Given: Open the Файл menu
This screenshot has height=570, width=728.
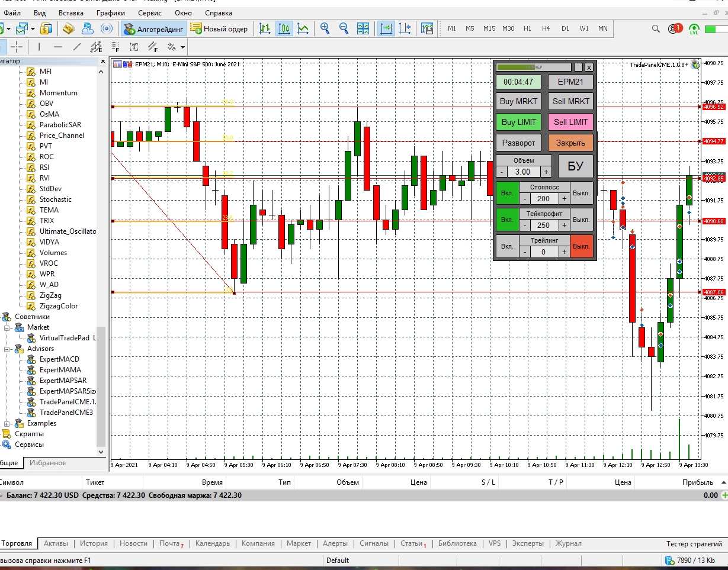Looking at the screenshot, I should coord(12,12).
